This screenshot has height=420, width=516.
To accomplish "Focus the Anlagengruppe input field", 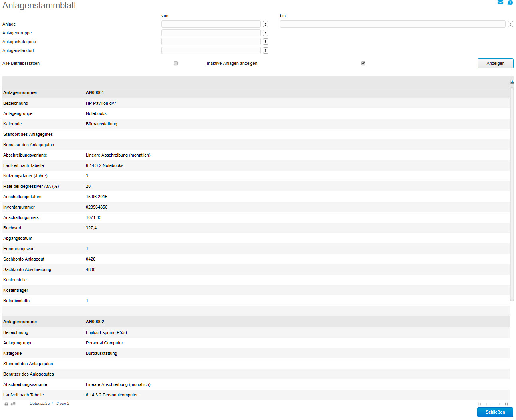I will pos(211,33).
